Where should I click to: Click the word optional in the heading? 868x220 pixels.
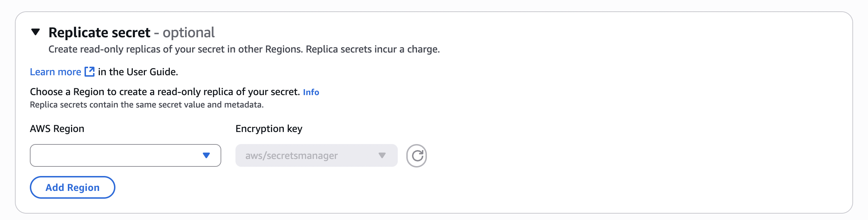(x=189, y=33)
